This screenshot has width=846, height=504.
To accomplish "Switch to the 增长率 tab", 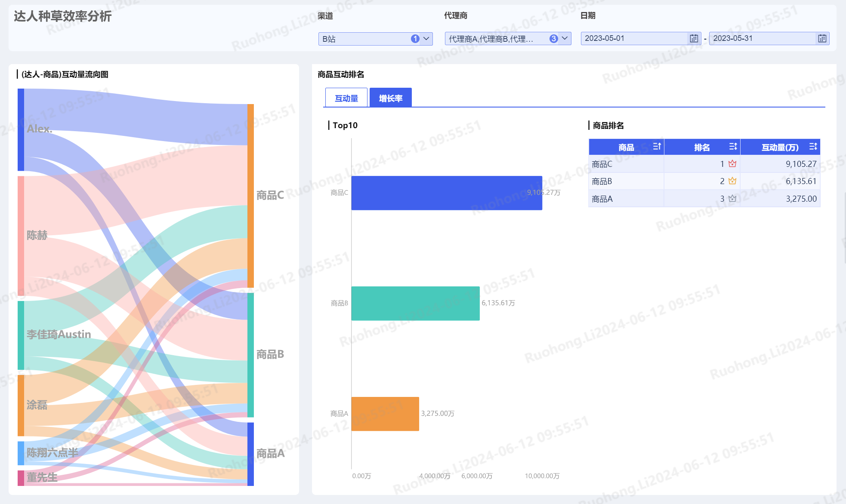I will pos(390,98).
